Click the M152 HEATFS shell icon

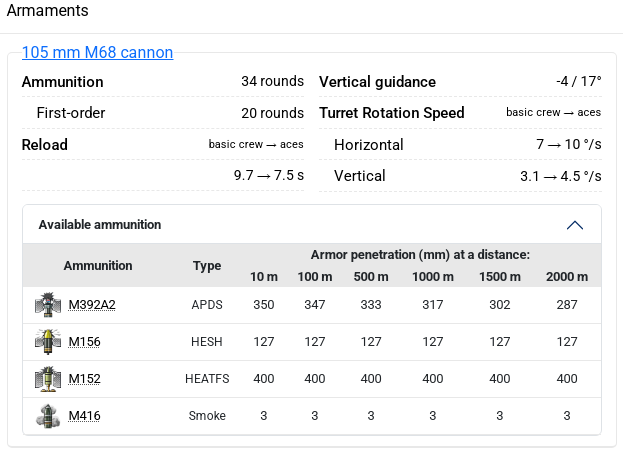coord(44,379)
